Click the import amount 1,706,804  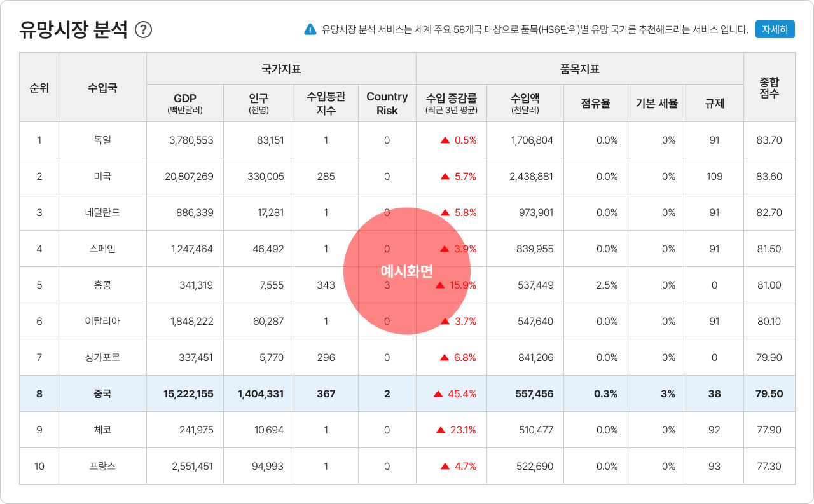(532, 140)
